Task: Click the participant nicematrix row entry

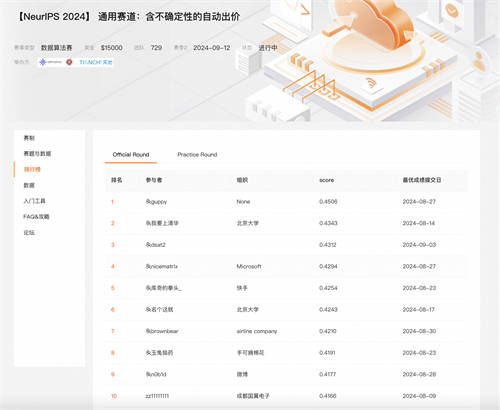Action: (x=162, y=266)
